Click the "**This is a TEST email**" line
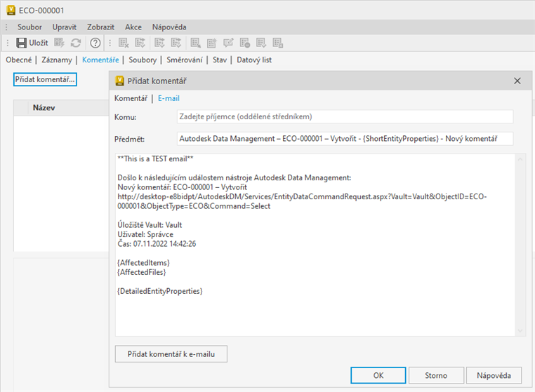 click(x=155, y=159)
